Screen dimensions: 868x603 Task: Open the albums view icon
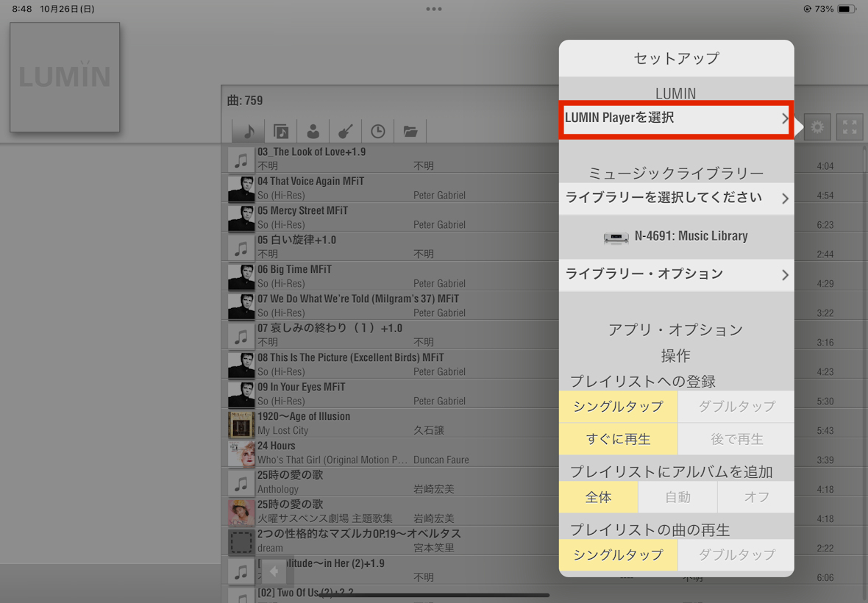[281, 132]
